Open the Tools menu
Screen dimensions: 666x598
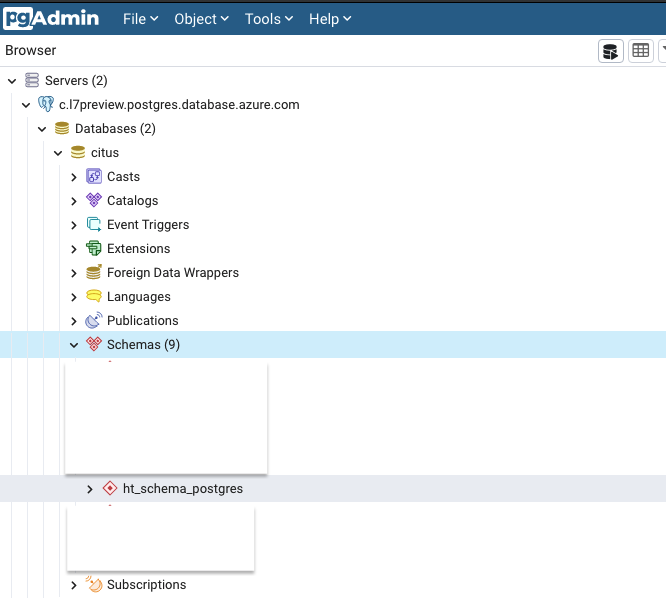(x=269, y=19)
